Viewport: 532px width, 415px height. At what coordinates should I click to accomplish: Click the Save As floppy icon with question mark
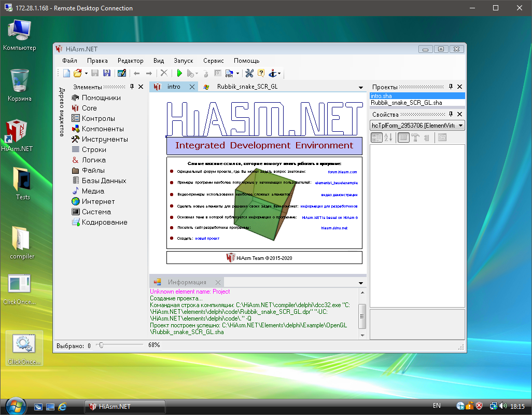click(x=107, y=74)
